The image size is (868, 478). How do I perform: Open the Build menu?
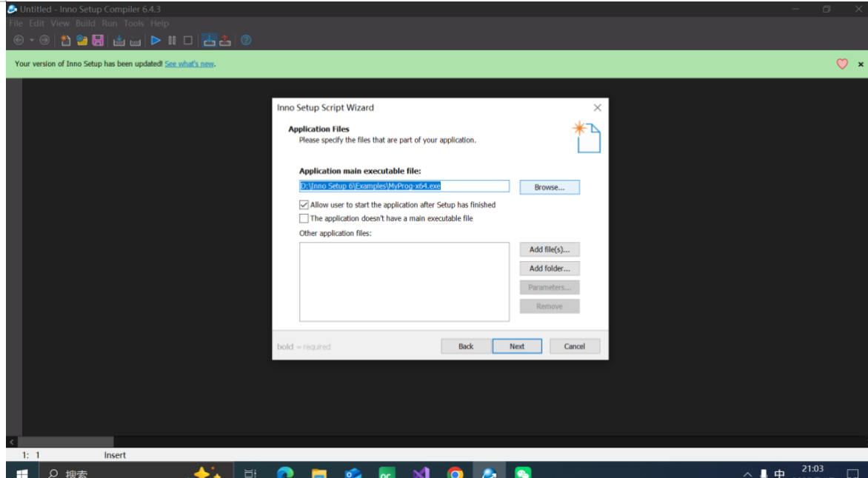point(85,23)
